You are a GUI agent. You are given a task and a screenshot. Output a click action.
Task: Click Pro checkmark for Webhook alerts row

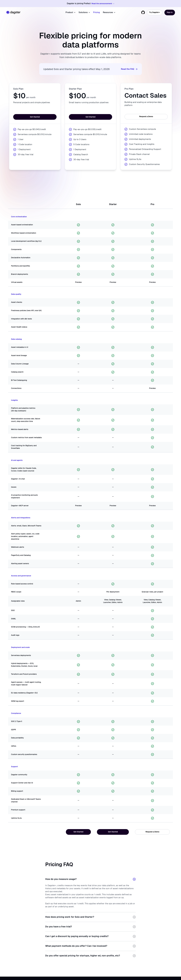(152, 547)
